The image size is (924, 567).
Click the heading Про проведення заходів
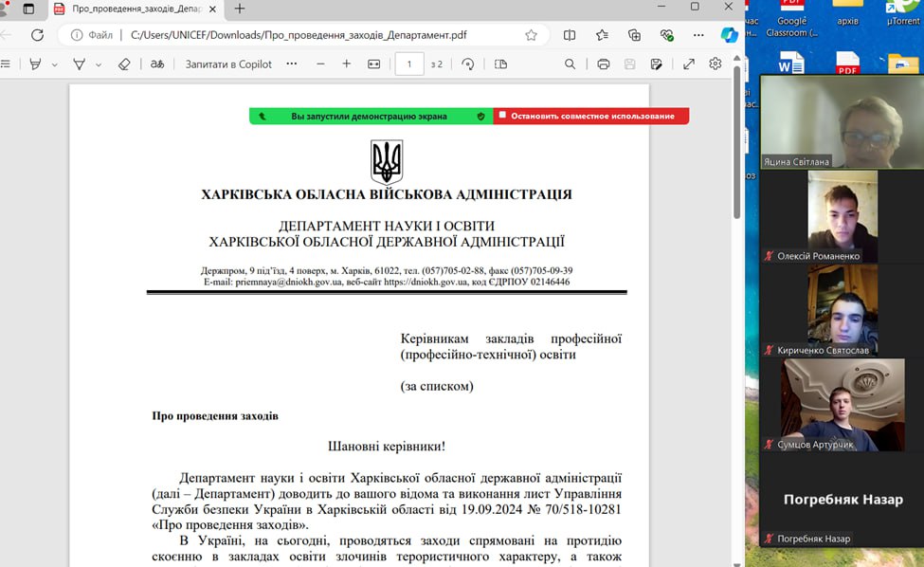215,416
